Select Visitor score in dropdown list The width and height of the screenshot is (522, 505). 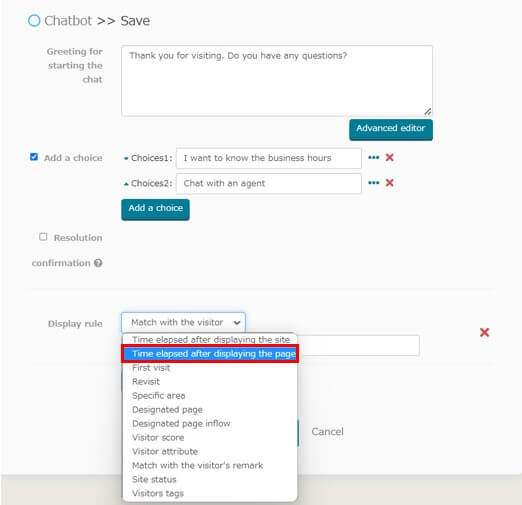[158, 437]
